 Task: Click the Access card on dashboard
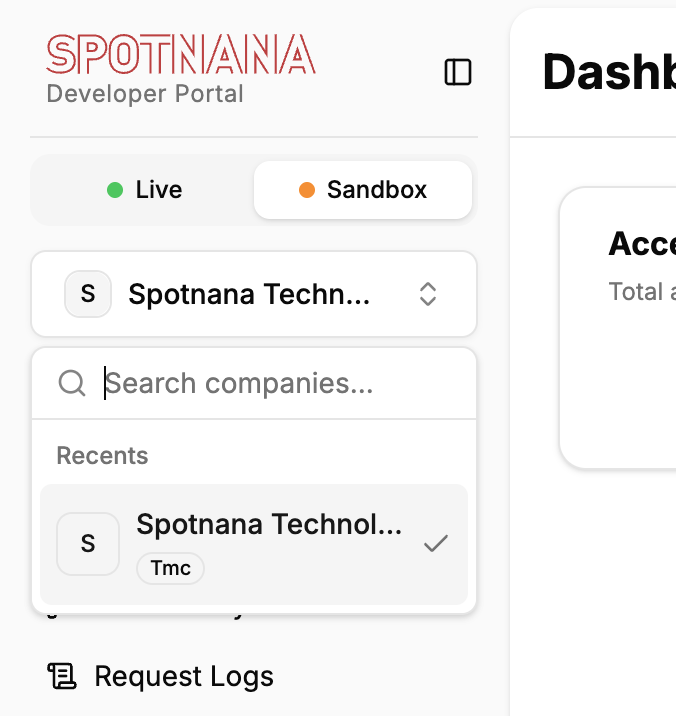coord(618,327)
